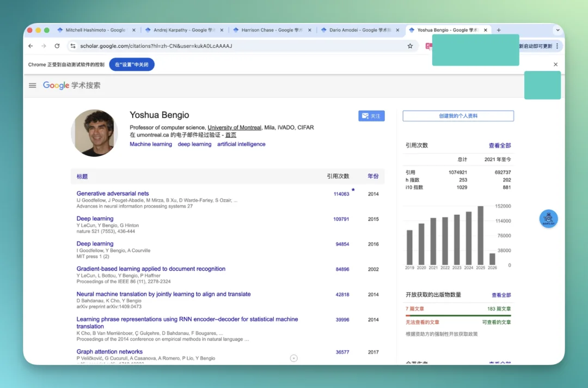Click the 2025 bar in citation chart
The height and width of the screenshot is (388, 588).
(480, 235)
